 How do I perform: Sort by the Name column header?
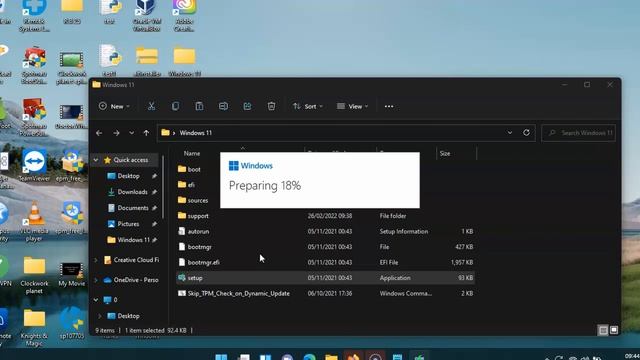pyautogui.click(x=192, y=153)
